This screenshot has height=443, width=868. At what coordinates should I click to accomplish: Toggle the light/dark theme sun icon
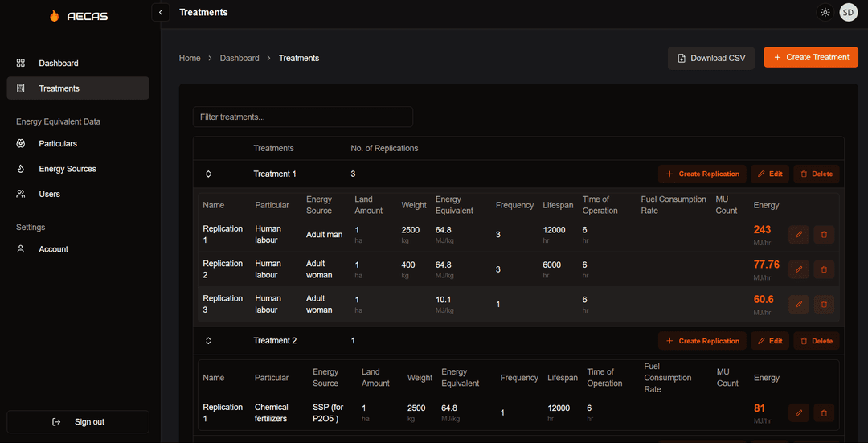(x=825, y=12)
